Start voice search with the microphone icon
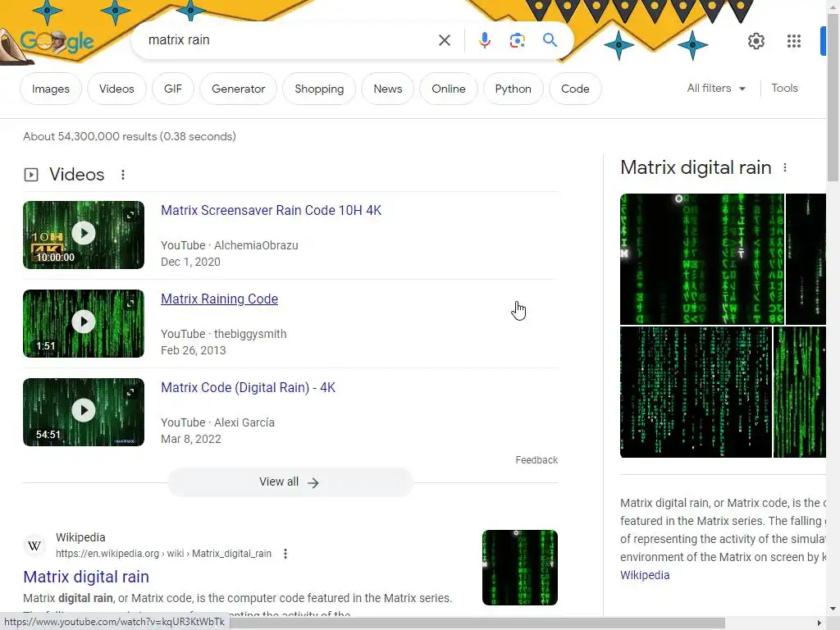The image size is (840, 630). coord(484,40)
